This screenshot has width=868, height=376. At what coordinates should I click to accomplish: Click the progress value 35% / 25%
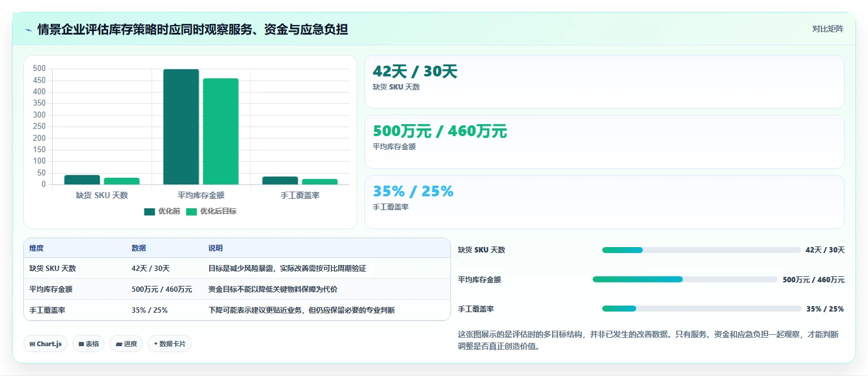point(825,309)
